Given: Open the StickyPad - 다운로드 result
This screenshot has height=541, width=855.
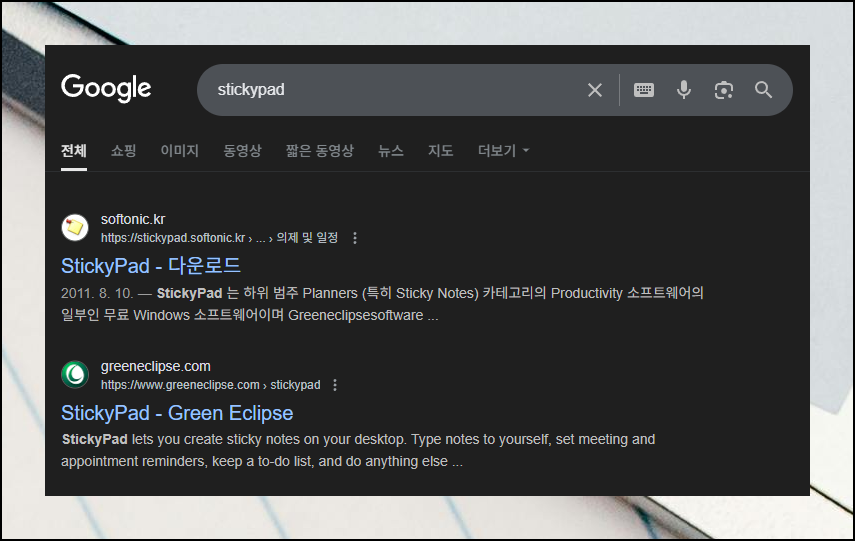Looking at the screenshot, I should click(151, 266).
